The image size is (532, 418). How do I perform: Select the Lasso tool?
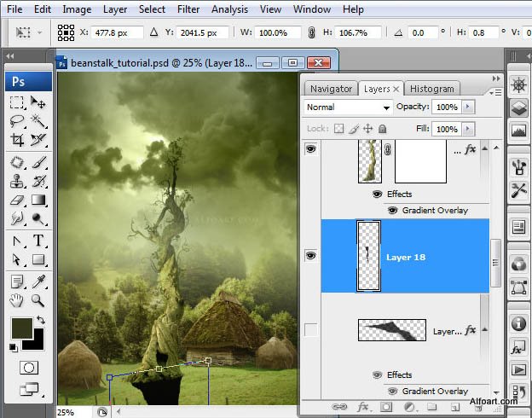point(17,121)
